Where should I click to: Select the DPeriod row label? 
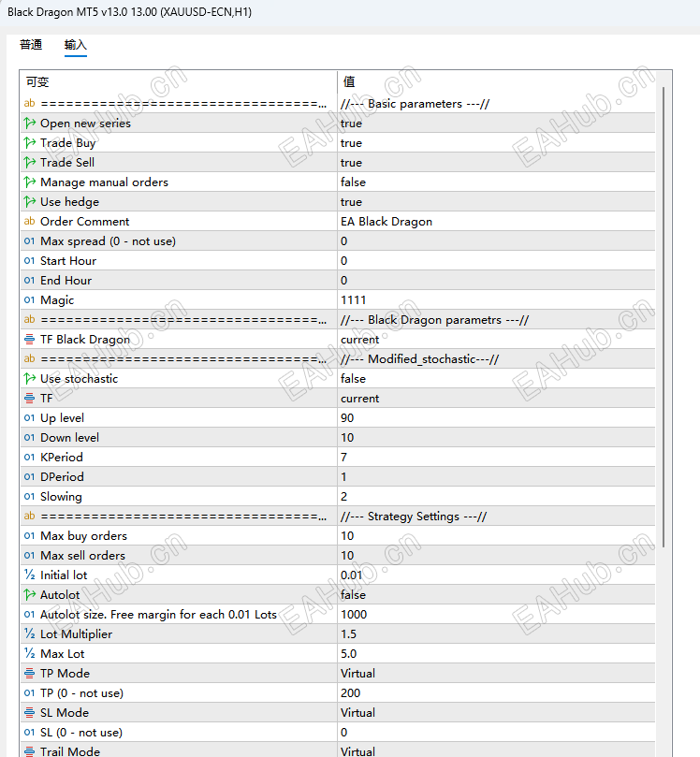click(x=62, y=476)
